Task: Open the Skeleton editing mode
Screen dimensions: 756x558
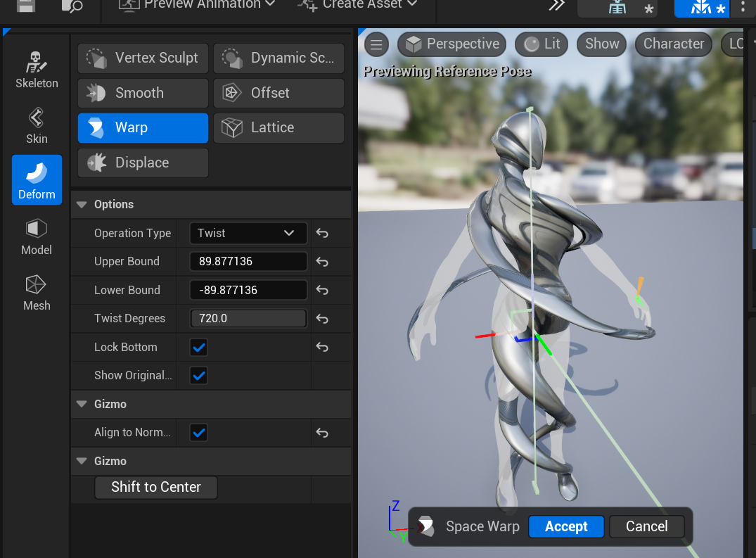Action: coord(37,70)
